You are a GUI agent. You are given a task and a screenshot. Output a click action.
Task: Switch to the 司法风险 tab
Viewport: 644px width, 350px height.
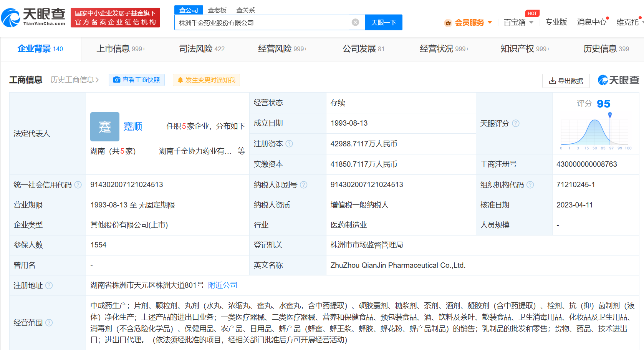click(202, 49)
